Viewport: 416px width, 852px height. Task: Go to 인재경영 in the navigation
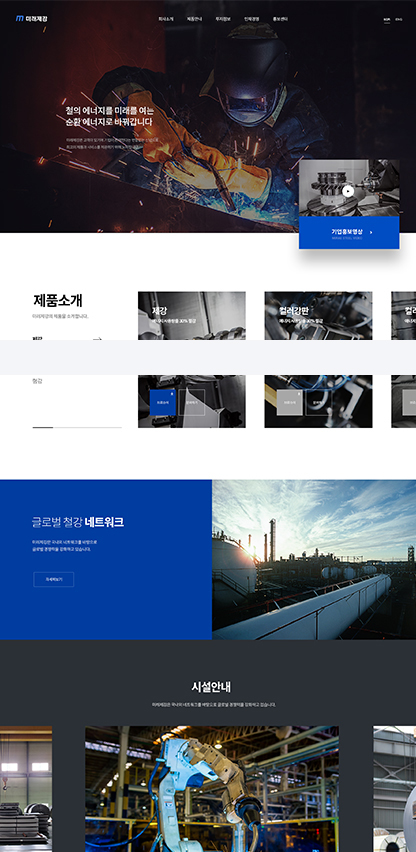[x=251, y=19]
